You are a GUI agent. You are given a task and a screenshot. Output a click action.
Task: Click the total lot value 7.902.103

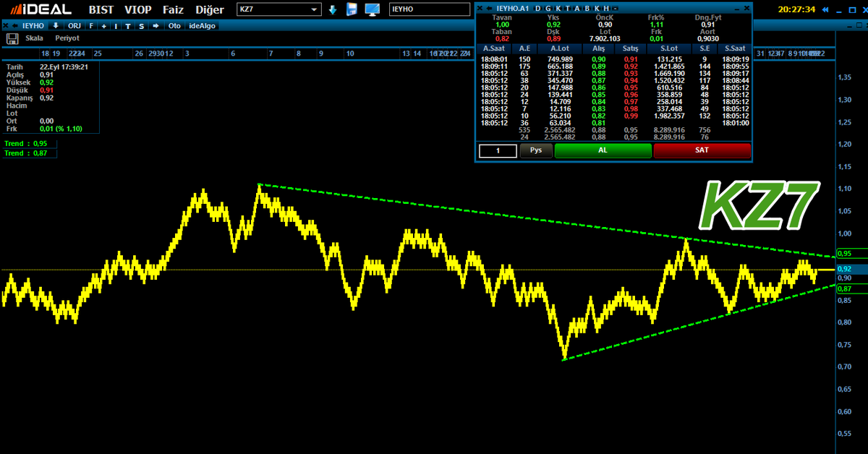point(605,38)
